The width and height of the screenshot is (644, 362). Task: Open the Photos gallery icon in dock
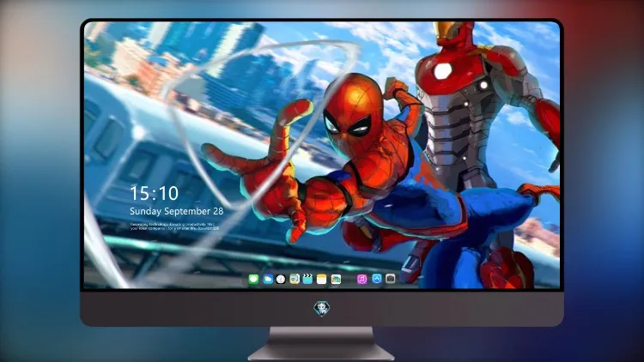336,280
